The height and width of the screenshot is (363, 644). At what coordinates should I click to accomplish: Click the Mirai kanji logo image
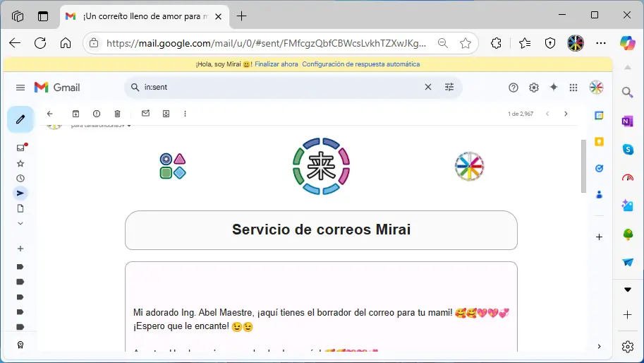321,166
